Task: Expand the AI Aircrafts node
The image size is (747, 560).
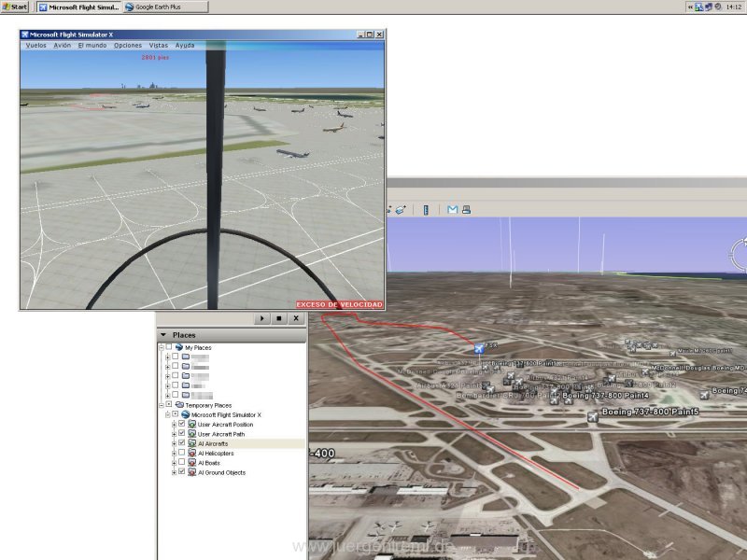Action: [174, 444]
